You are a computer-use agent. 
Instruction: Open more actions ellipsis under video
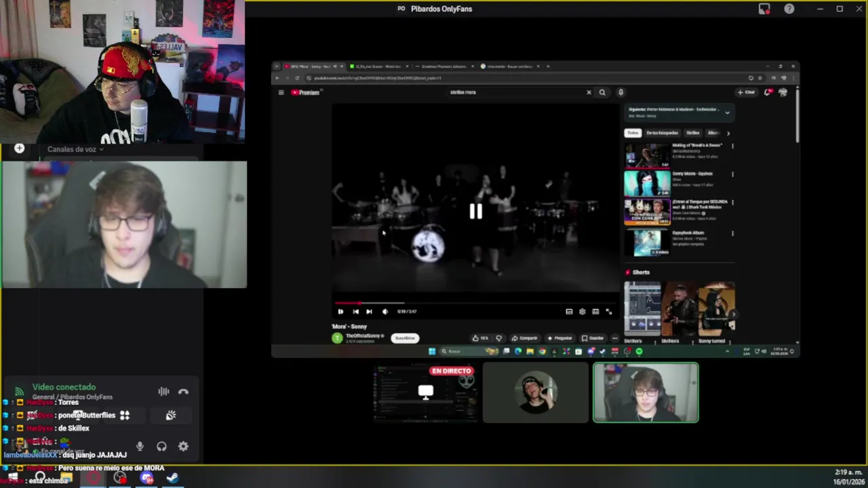pos(614,338)
